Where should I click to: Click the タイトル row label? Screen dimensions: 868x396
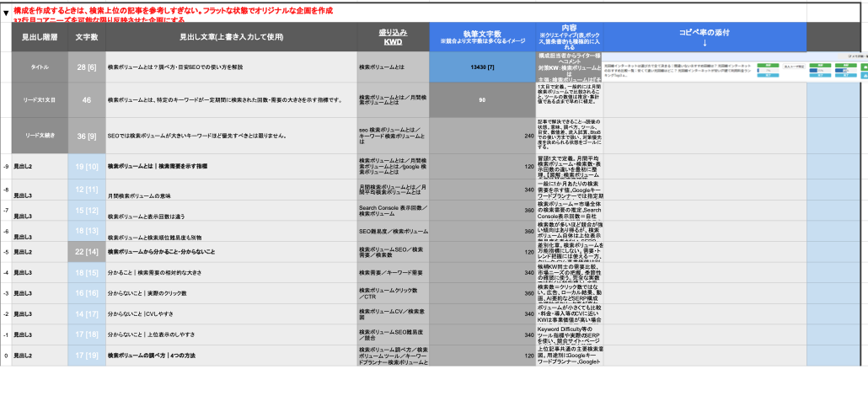coord(40,67)
